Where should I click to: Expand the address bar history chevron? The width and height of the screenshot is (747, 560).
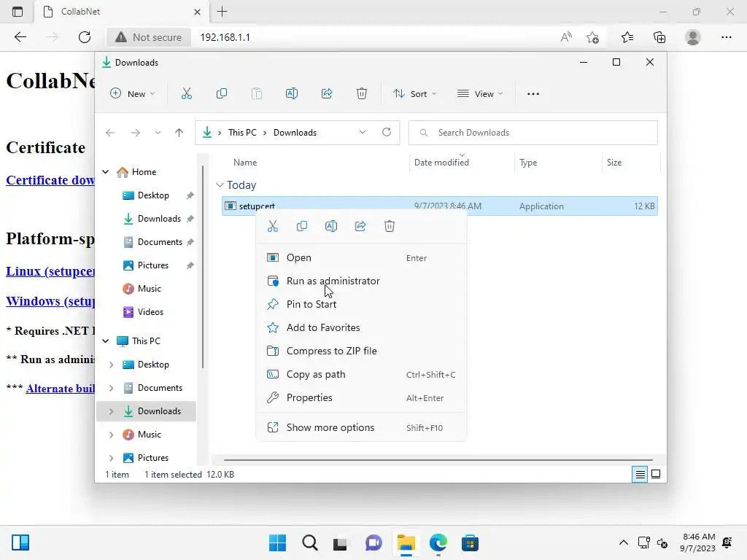pyautogui.click(x=363, y=133)
